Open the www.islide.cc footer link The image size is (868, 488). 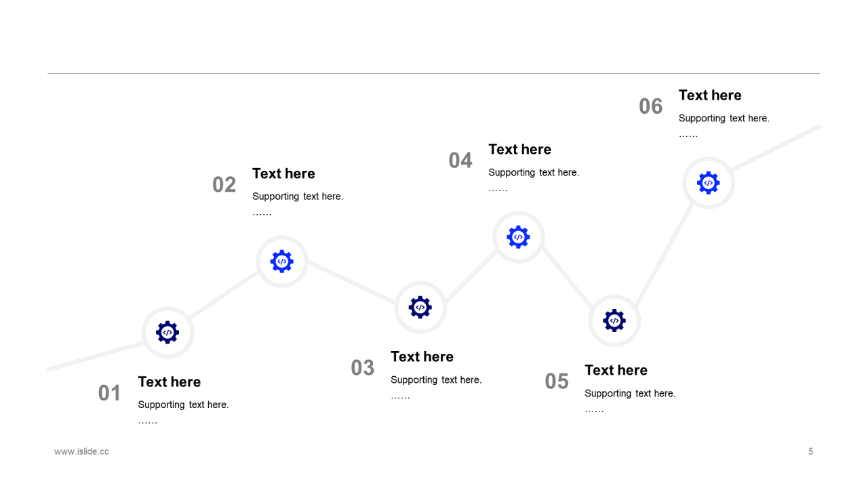81,451
